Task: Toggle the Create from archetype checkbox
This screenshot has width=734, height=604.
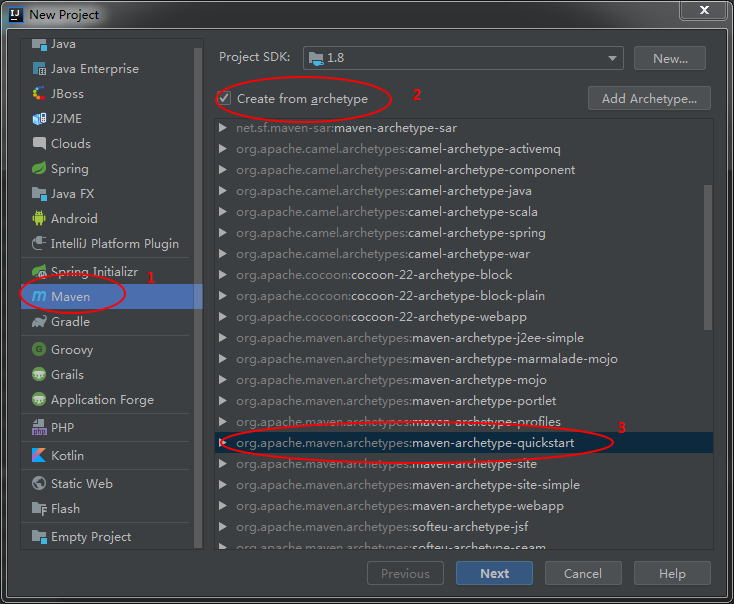Action: pos(224,98)
